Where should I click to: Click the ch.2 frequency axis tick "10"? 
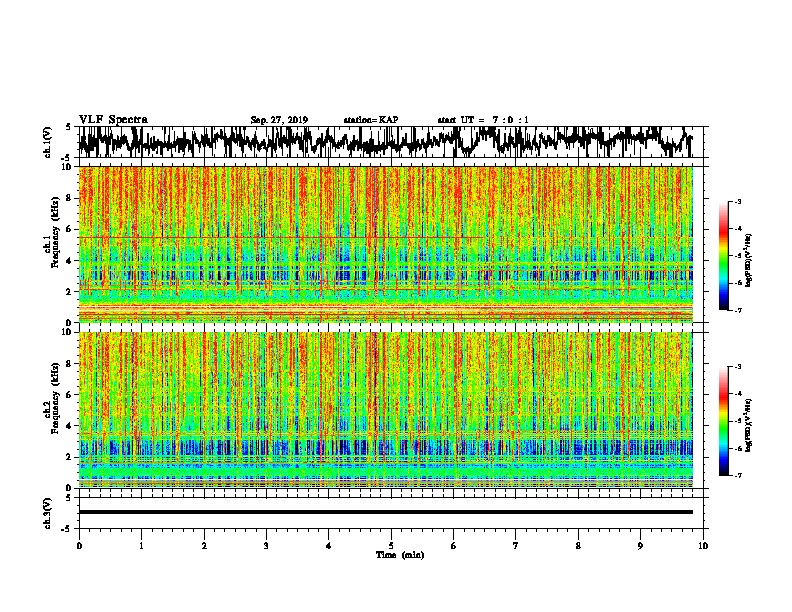tap(69, 332)
